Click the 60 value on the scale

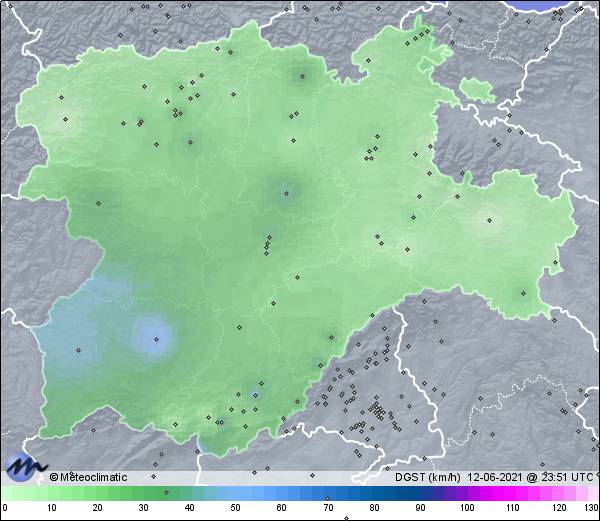point(282,508)
